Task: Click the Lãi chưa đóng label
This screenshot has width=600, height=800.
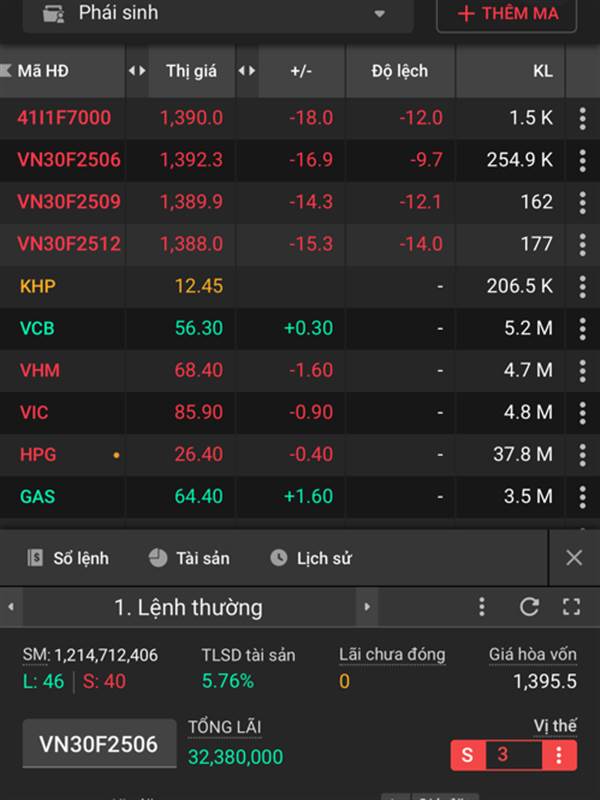Action: pyautogui.click(x=392, y=655)
